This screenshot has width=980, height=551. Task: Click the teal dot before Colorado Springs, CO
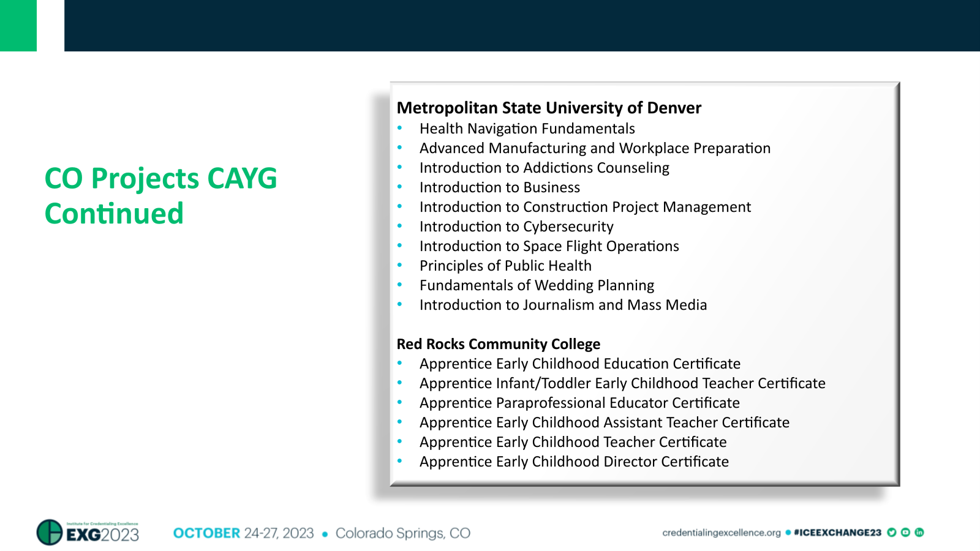click(x=326, y=533)
